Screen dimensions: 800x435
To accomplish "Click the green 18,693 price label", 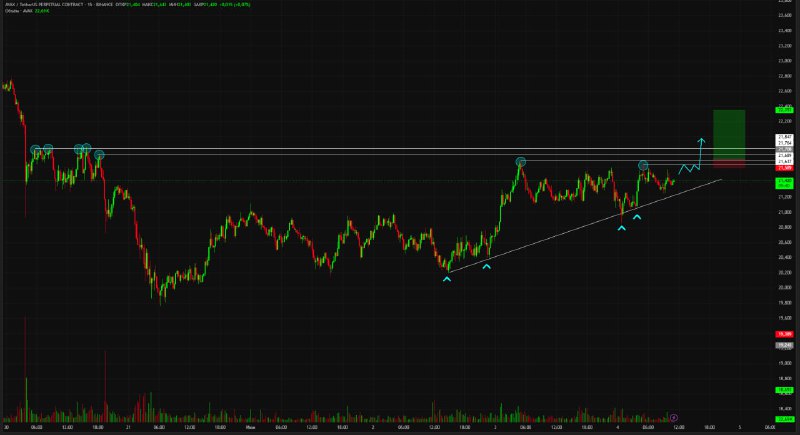I will [784, 390].
